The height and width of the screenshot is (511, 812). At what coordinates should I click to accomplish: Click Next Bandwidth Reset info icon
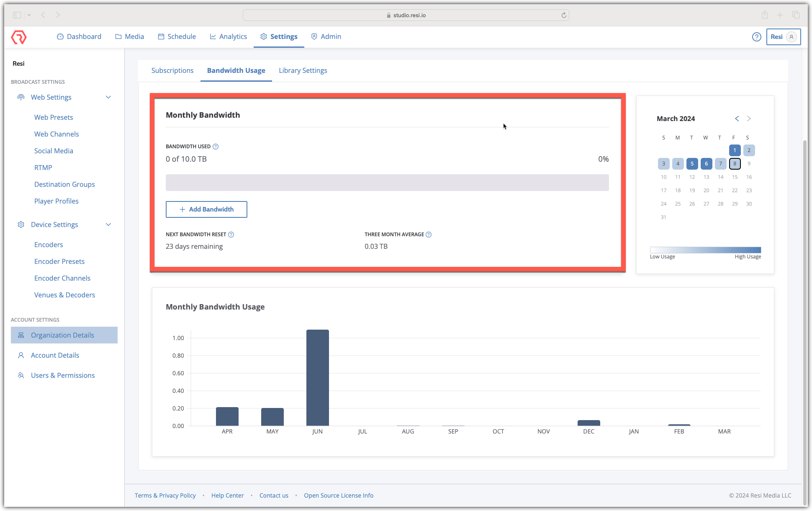(231, 235)
